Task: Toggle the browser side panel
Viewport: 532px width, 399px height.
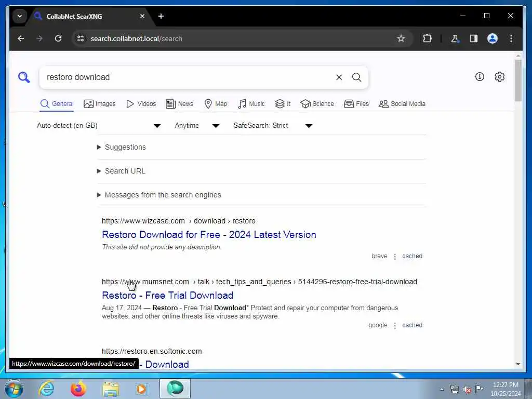Action: (x=474, y=38)
